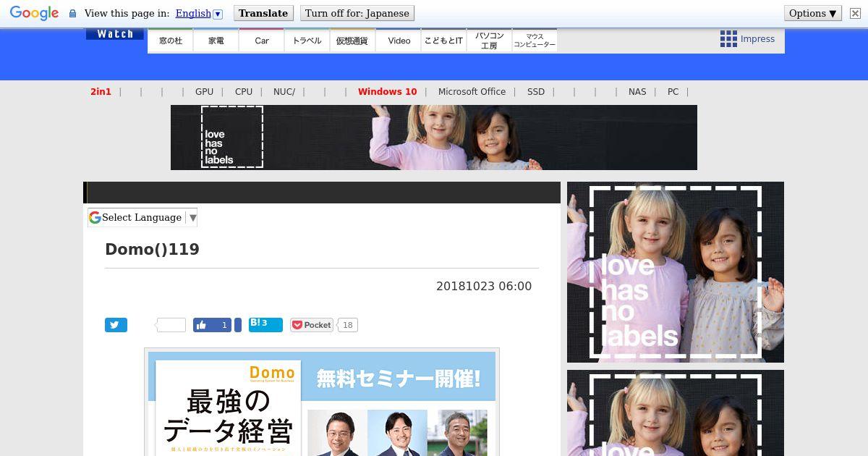This screenshot has height=456, width=868.
Task: Open the 2in1 topic link
Action: (101, 92)
